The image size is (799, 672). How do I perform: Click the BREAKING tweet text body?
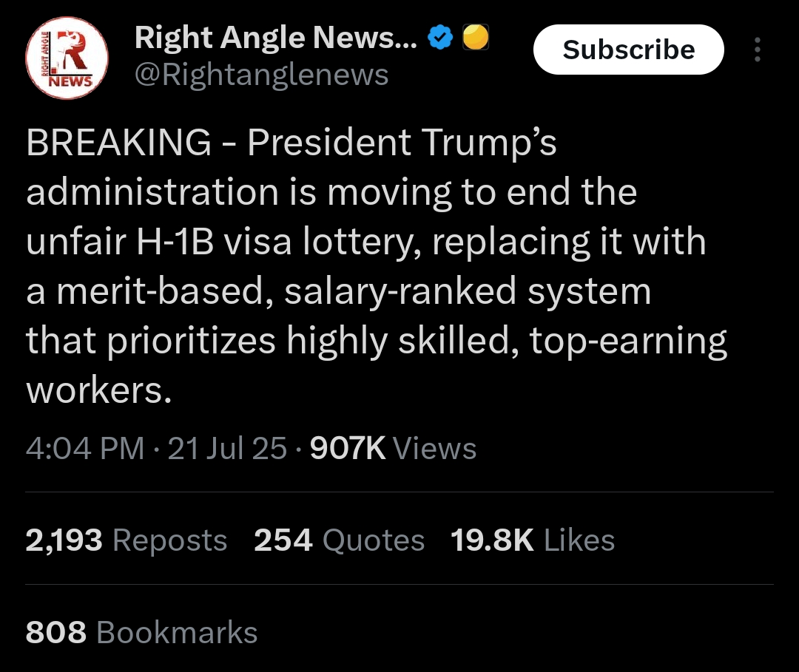377,265
